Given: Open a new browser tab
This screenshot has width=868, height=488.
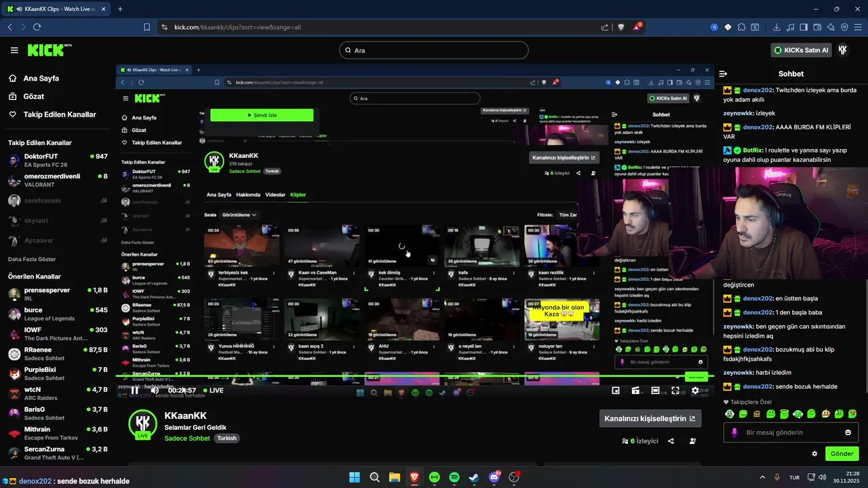Looking at the screenshot, I should tap(120, 9).
